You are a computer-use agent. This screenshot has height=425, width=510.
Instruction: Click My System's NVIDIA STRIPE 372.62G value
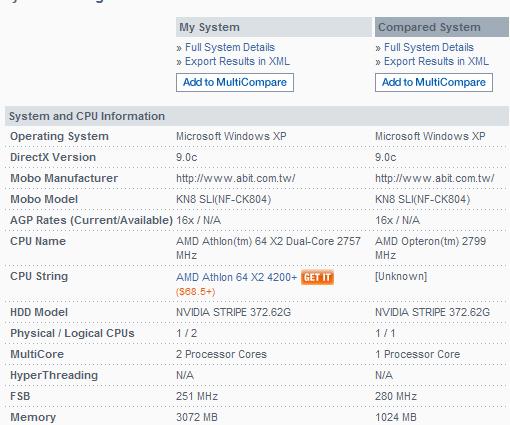coord(233,312)
